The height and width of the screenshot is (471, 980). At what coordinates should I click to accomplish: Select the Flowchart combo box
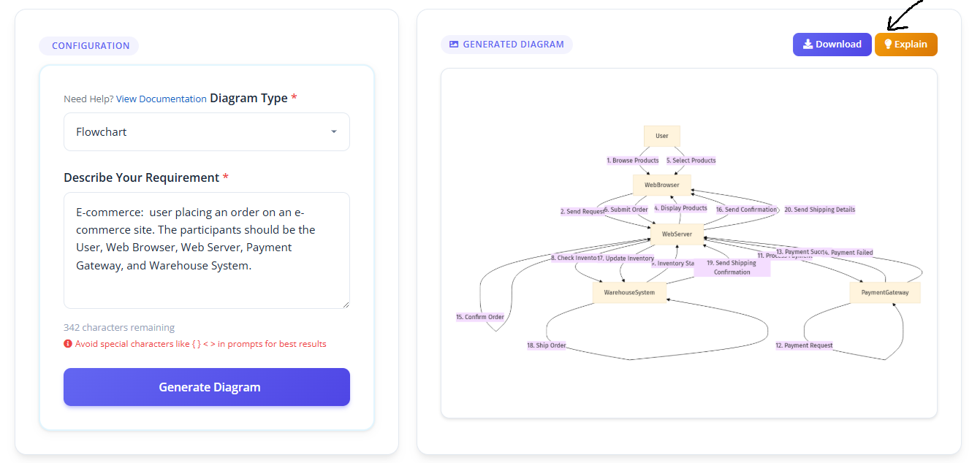click(x=207, y=132)
